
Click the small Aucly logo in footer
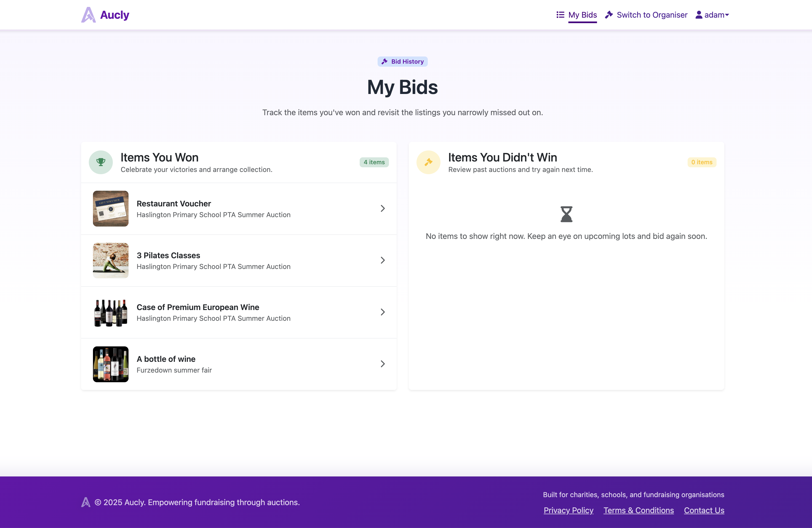(x=86, y=502)
